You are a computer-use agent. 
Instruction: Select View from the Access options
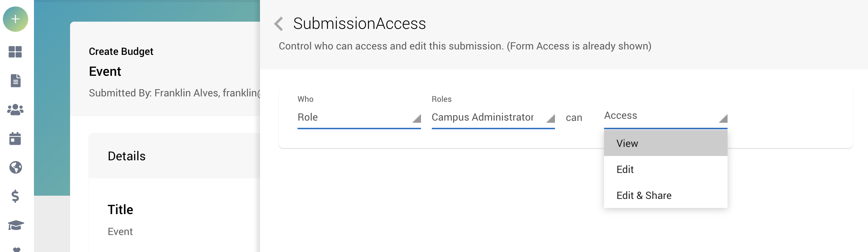665,143
